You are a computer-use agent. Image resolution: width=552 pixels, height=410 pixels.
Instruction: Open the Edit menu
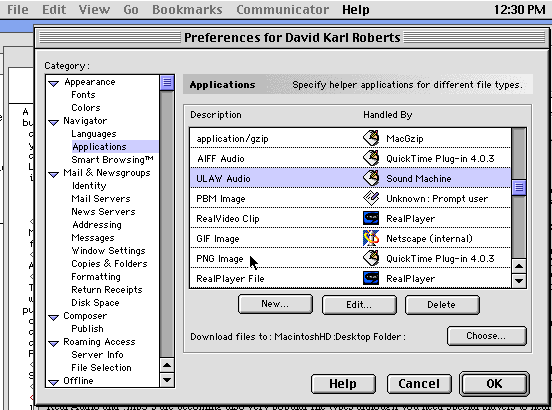54,10
